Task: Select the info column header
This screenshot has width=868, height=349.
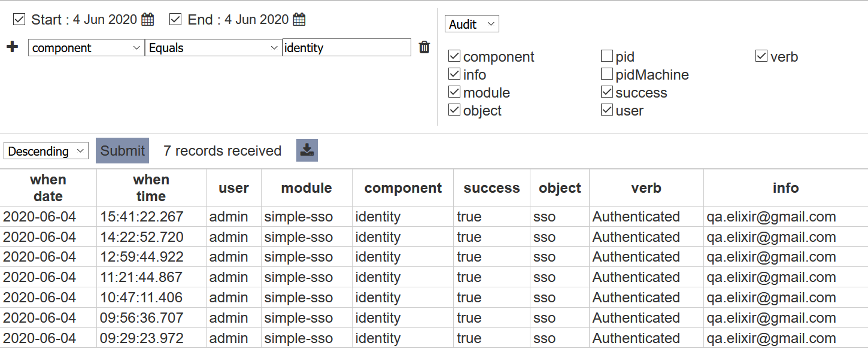Action: click(785, 188)
